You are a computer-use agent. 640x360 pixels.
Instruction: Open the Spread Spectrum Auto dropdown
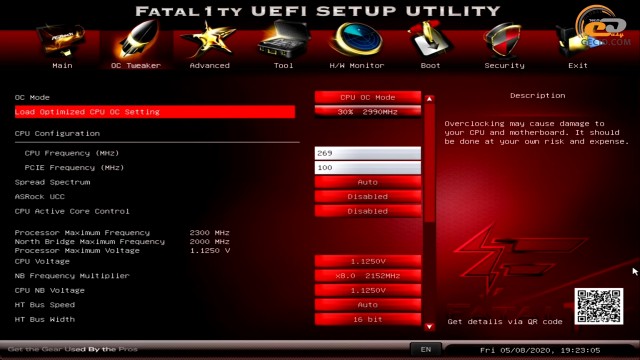click(x=368, y=182)
